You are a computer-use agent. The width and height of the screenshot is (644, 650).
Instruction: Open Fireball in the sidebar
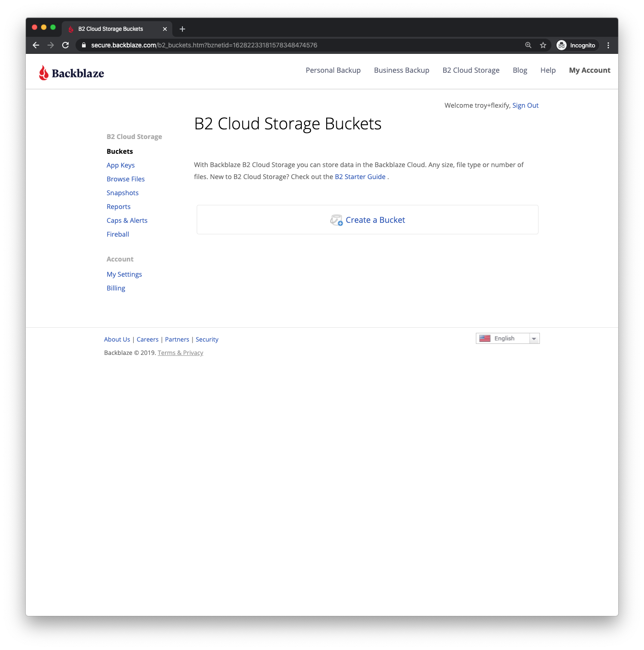coord(118,234)
